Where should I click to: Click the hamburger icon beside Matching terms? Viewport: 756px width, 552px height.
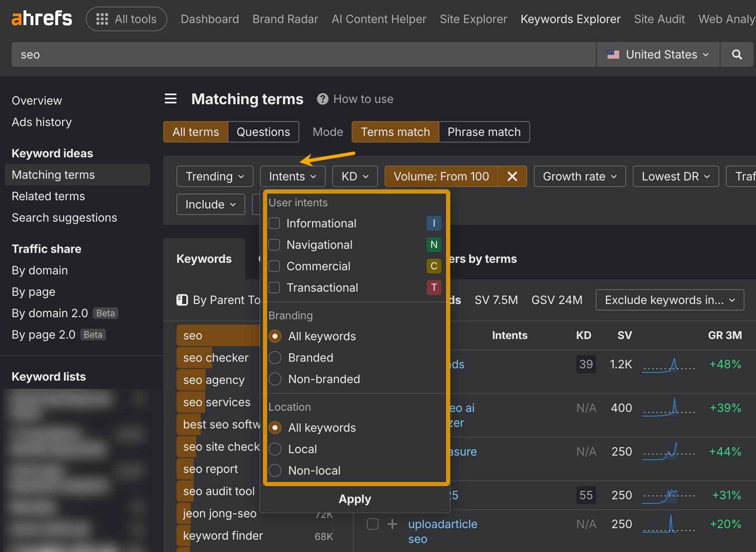171,99
